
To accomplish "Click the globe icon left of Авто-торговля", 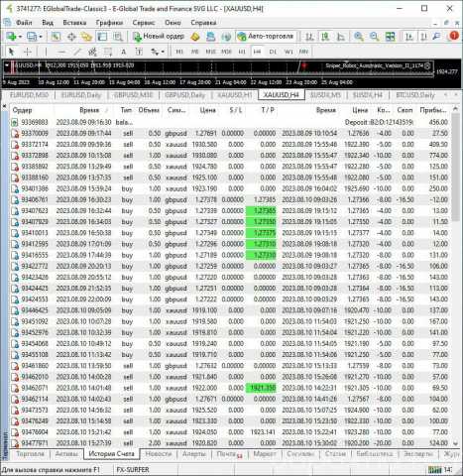I will click(226, 37).
